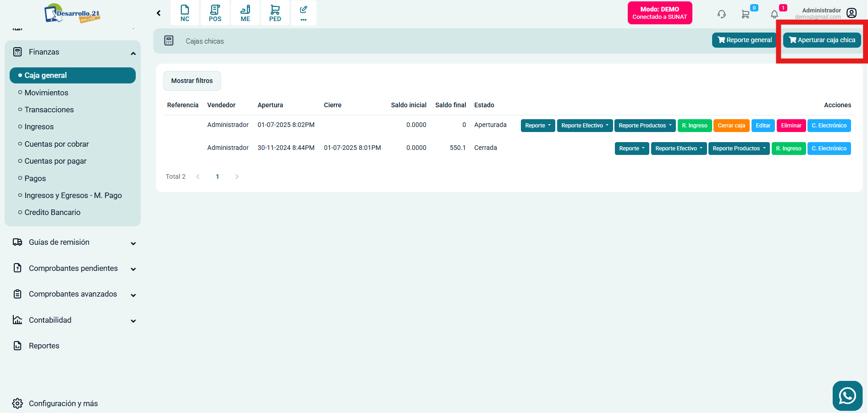The width and height of the screenshot is (868, 413).
Task: Go to Cuentas por cobrar
Action: pos(56,144)
